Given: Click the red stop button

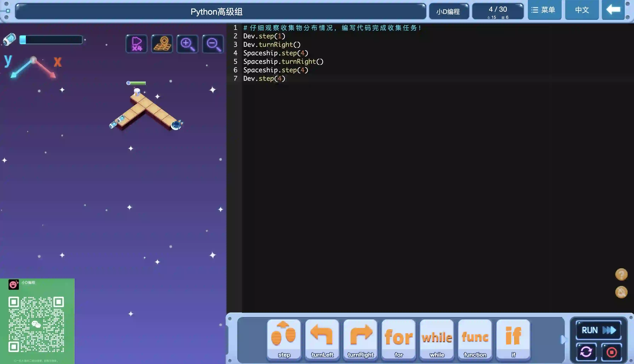Looking at the screenshot, I should pyautogui.click(x=612, y=352).
